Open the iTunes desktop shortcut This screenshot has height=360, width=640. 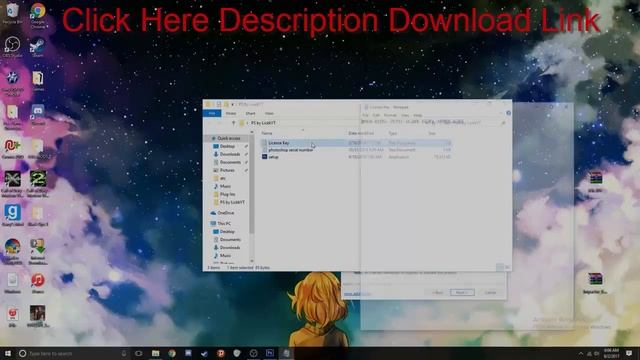[x=38, y=283]
